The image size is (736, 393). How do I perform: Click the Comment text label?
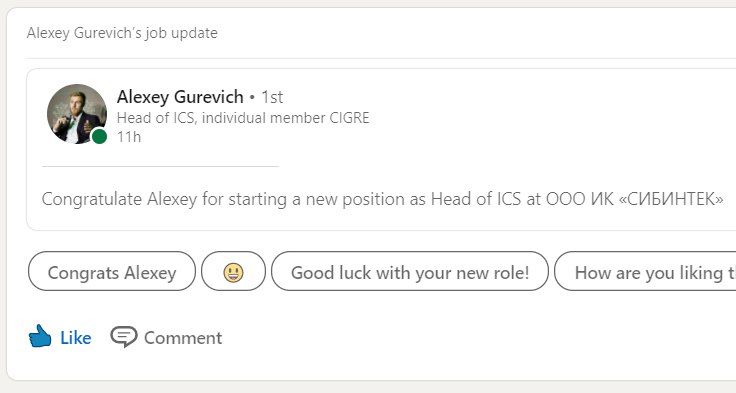point(183,338)
